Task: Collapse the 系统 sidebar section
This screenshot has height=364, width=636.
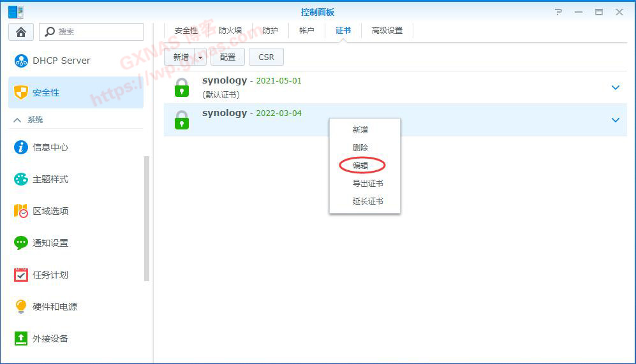Action: [17, 120]
